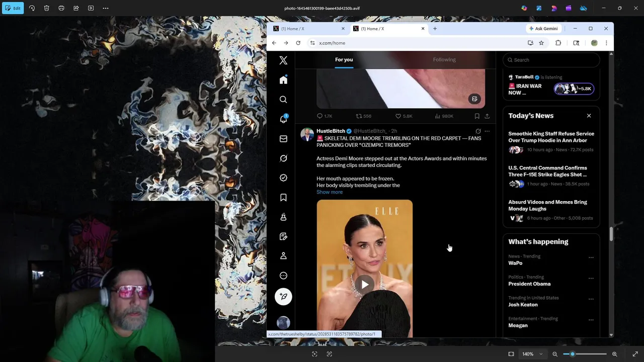The width and height of the screenshot is (644, 362).
Task: Click the Edit button in Photos viewer
Action: (x=13, y=8)
